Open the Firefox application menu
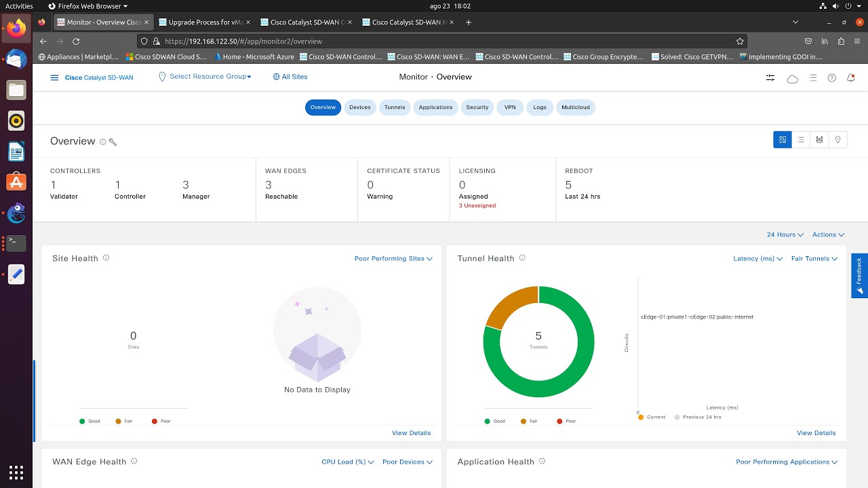Viewport: 868px width, 488px height. coord(857,41)
